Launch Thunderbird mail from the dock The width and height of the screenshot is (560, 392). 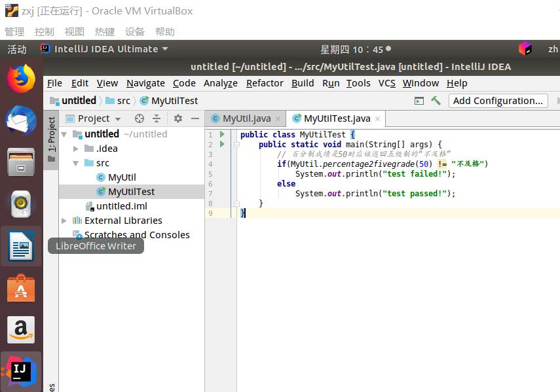click(x=21, y=120)
